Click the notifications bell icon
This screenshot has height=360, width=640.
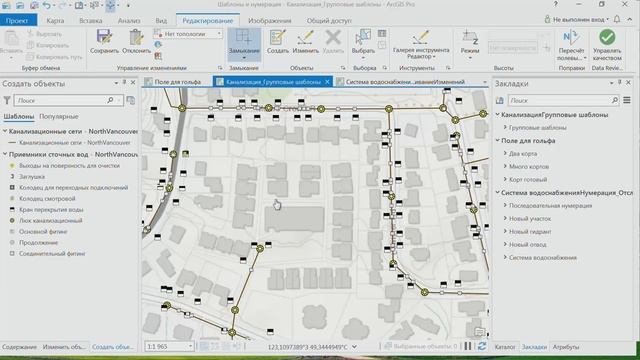[x=617, y=19]
